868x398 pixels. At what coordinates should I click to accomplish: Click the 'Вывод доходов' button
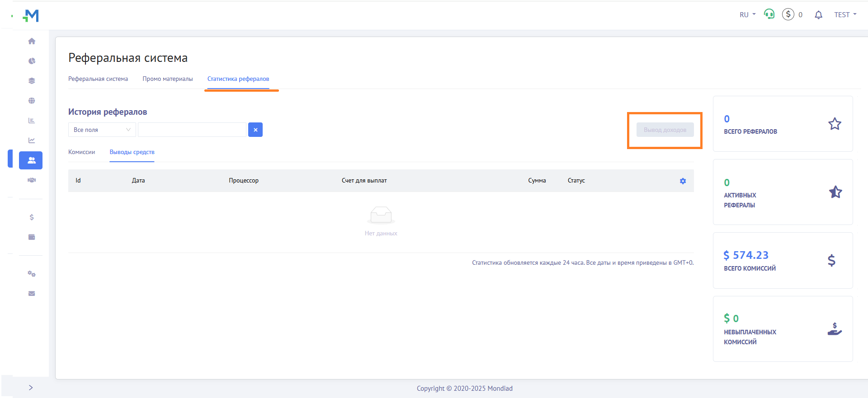(x=665, y=130)
